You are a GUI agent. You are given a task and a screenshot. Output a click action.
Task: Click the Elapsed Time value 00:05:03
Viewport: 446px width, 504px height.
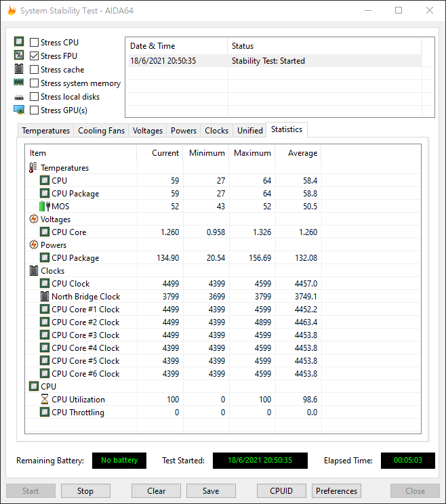(408, 460)
